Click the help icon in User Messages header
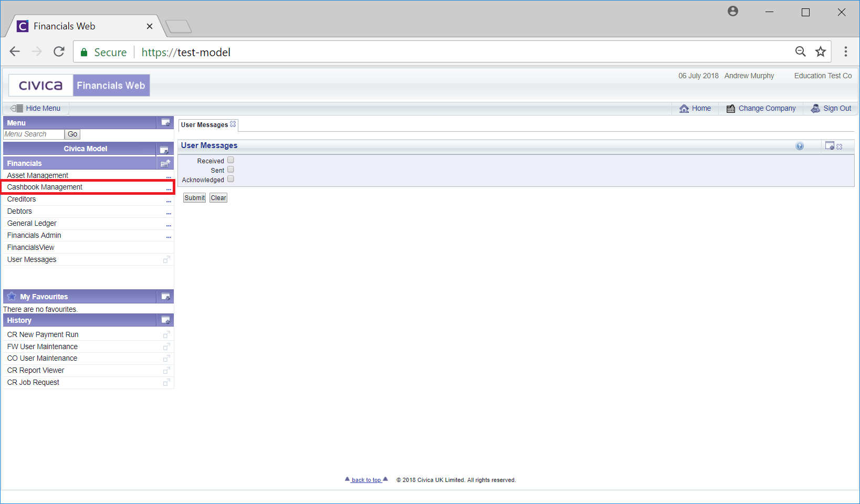The width and height of the screenshot is (860, 504). 800,146
